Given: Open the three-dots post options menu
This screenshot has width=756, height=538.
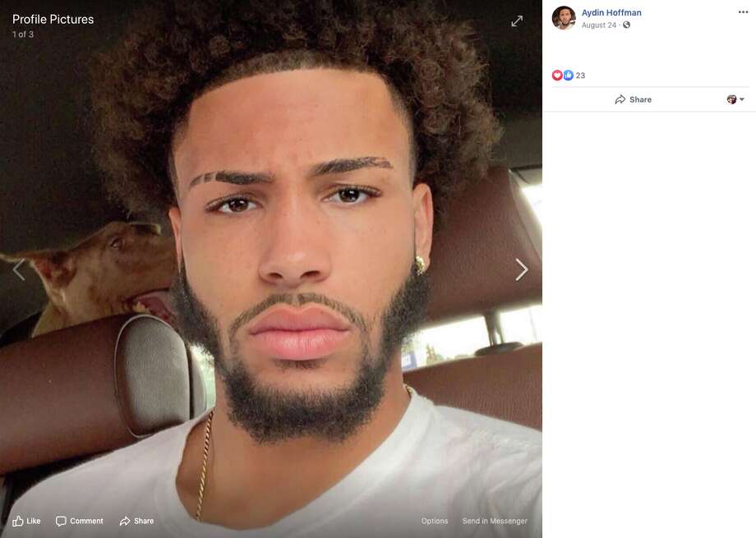Looking at the screenshot, I should [x=743, y=12].
